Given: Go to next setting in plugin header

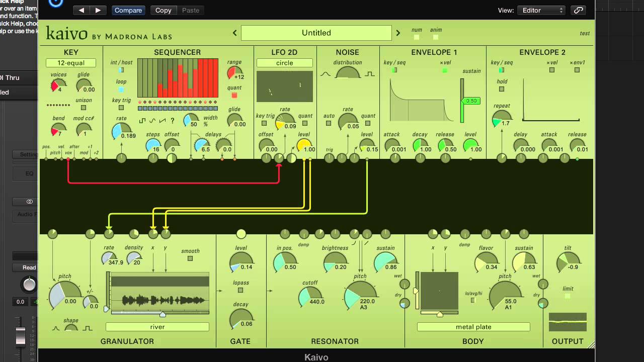Looking at the screenshot, I should pyautogui.click(x=98, y=10).
